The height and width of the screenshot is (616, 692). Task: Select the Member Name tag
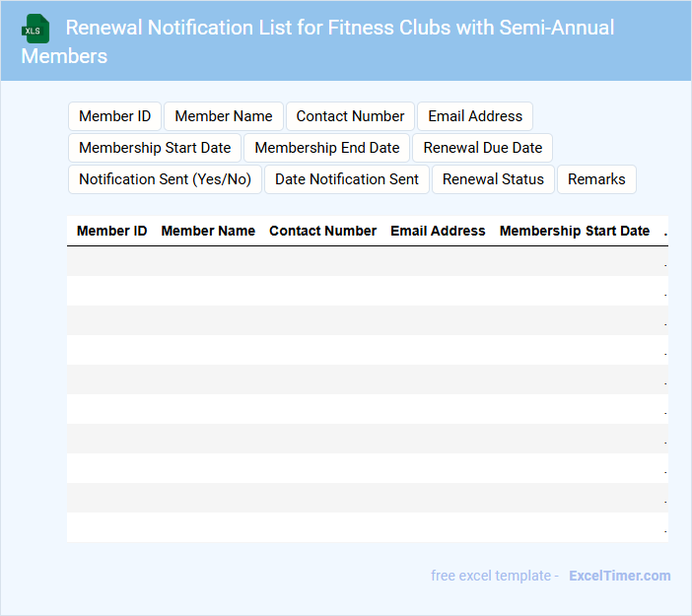tap(224, 116)
